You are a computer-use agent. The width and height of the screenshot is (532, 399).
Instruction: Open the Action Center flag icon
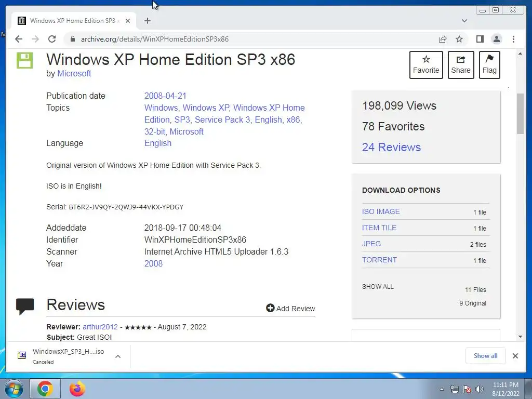click(467, 389)
